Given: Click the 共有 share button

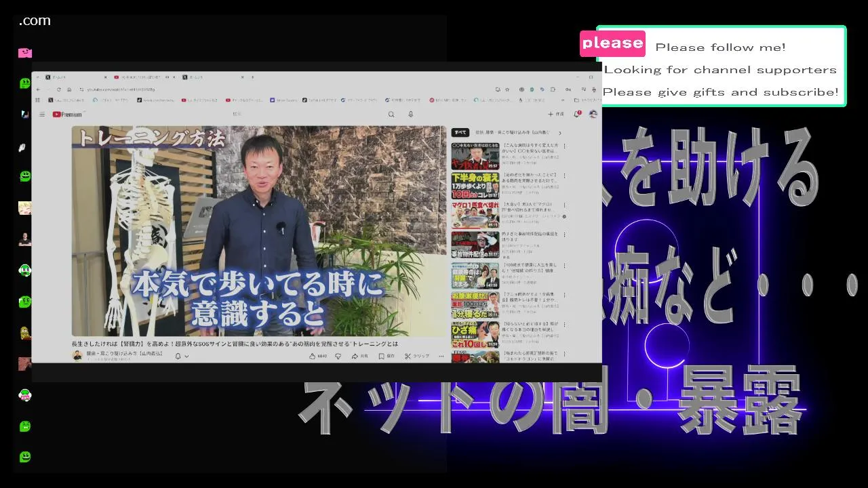Looking at the screenshot, I should [360, 356].
